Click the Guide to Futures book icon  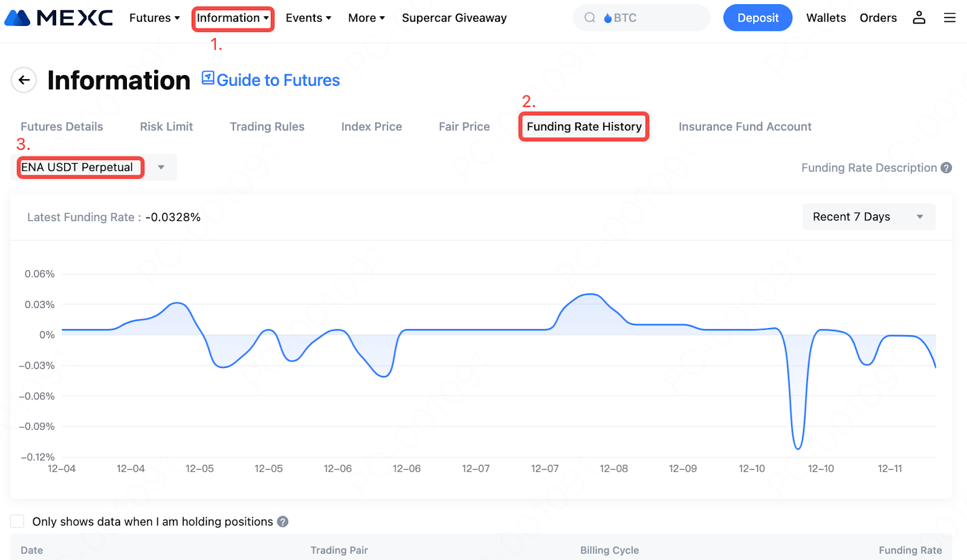pos(208,79)
